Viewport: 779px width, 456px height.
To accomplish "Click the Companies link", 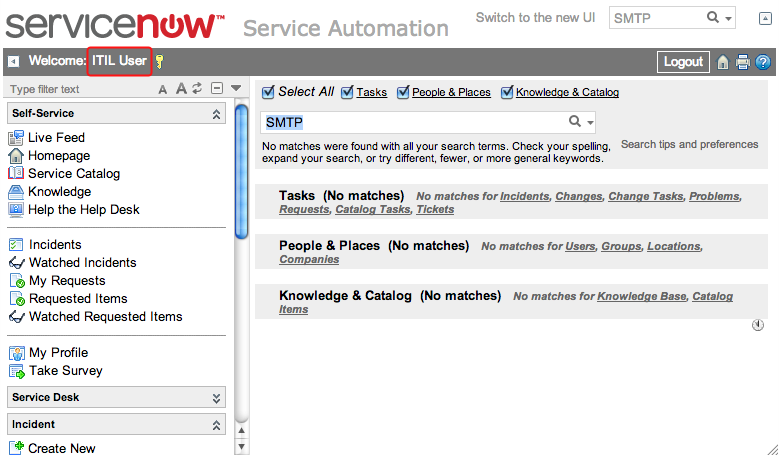I will pyautogui.click(x=309, y=259).
